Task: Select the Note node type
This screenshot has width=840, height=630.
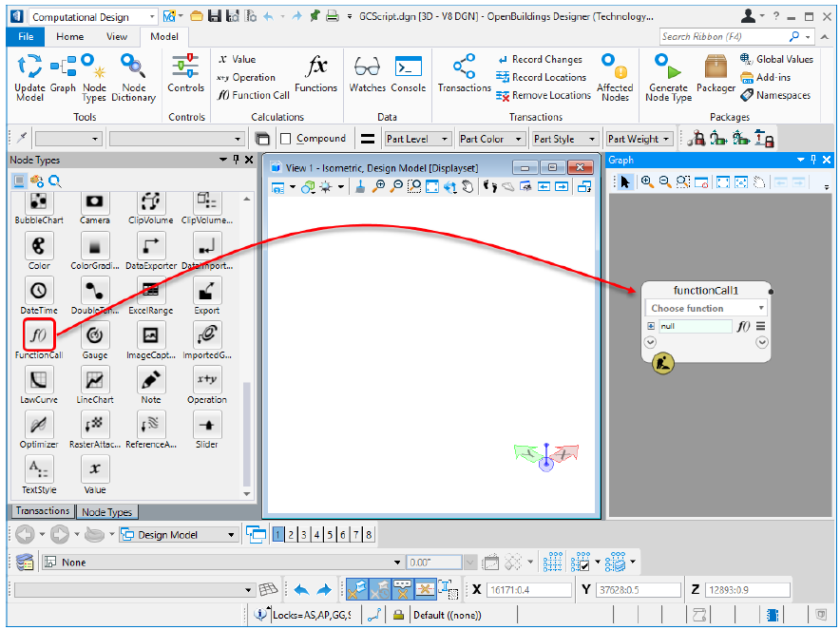Action: (150, 385)
